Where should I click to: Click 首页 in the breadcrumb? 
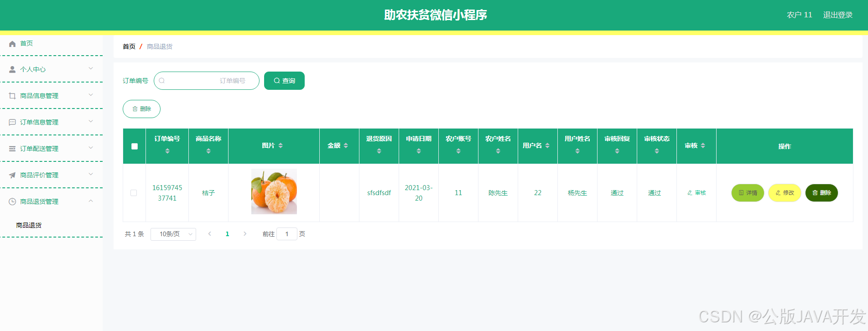click(x=129, y=47)
